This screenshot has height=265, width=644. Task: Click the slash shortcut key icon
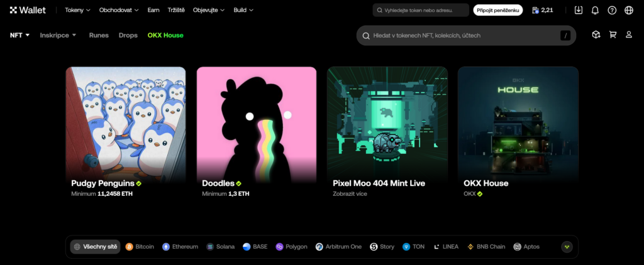565,36
